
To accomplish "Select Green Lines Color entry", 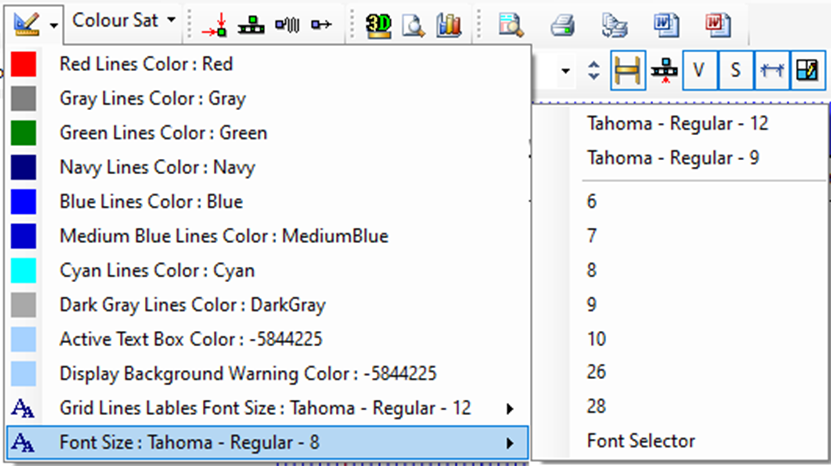I will click(x=268, y=133).
